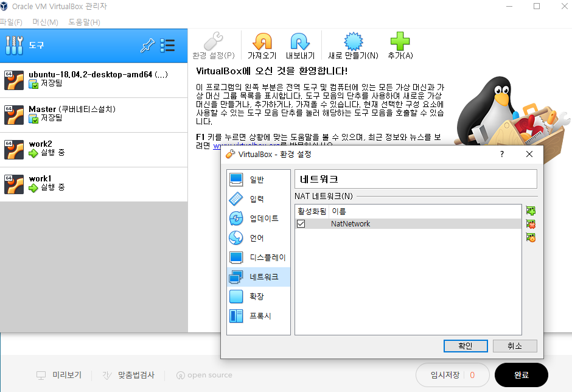Open the 도움말(H) menu

84,23
